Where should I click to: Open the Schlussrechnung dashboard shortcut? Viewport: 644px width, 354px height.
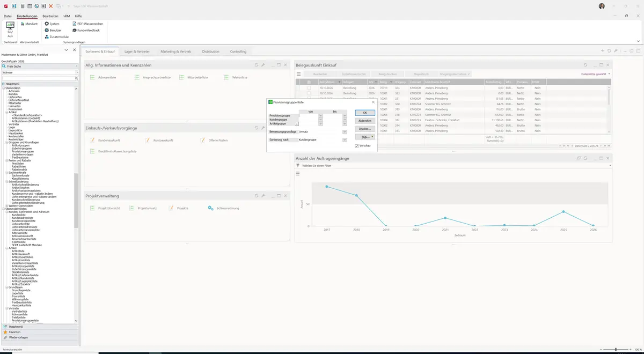(223, 208)
